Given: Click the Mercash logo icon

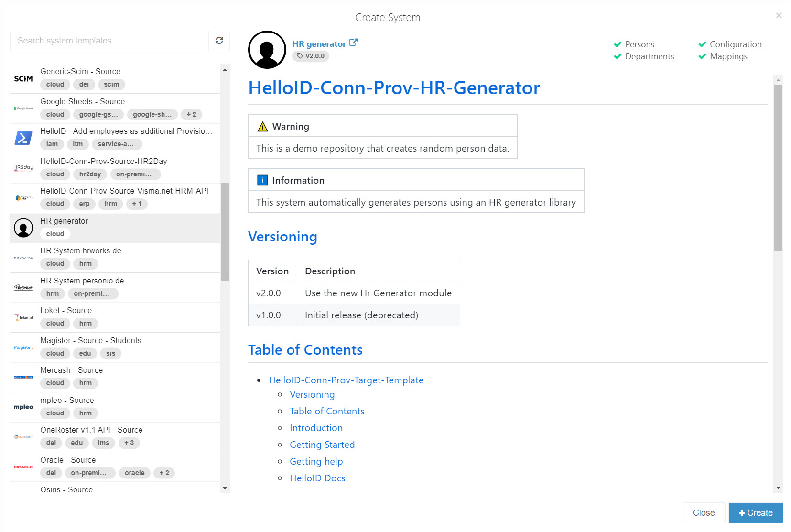Looking at the screenshot, I should tap(23, 377).
